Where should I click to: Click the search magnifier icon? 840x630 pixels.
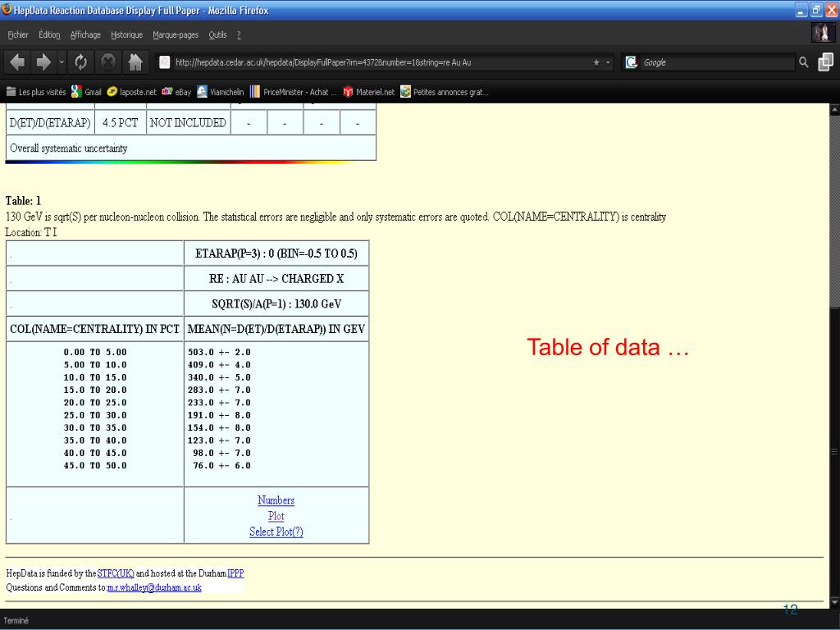[804, 62]
